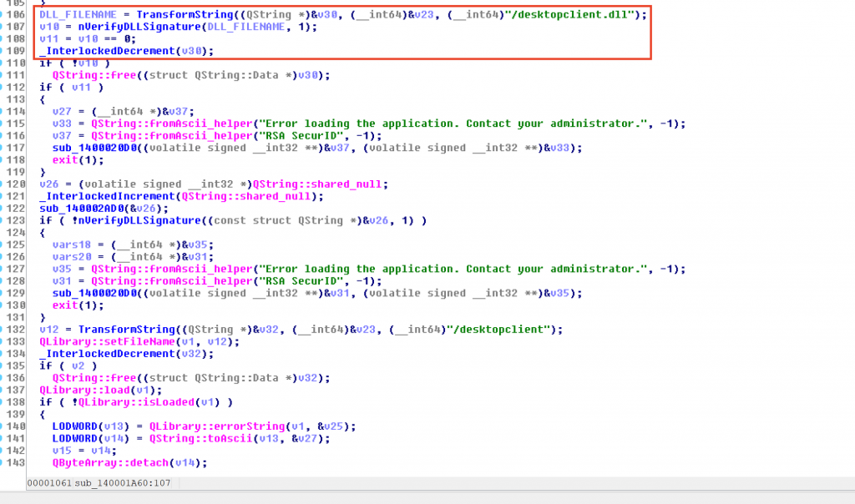
Task: Click the blue dot marker beside line 143
Action: (x=3, y=462)
